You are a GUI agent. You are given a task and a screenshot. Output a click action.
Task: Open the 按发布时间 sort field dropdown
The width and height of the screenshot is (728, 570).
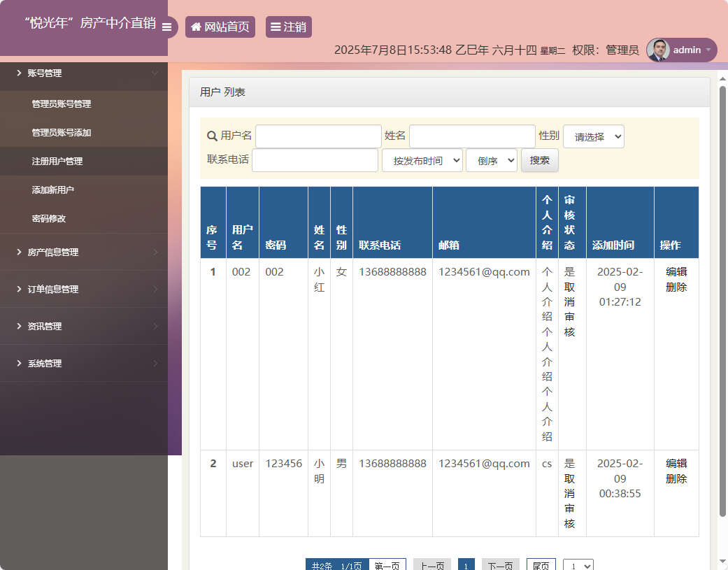point(422,159)
